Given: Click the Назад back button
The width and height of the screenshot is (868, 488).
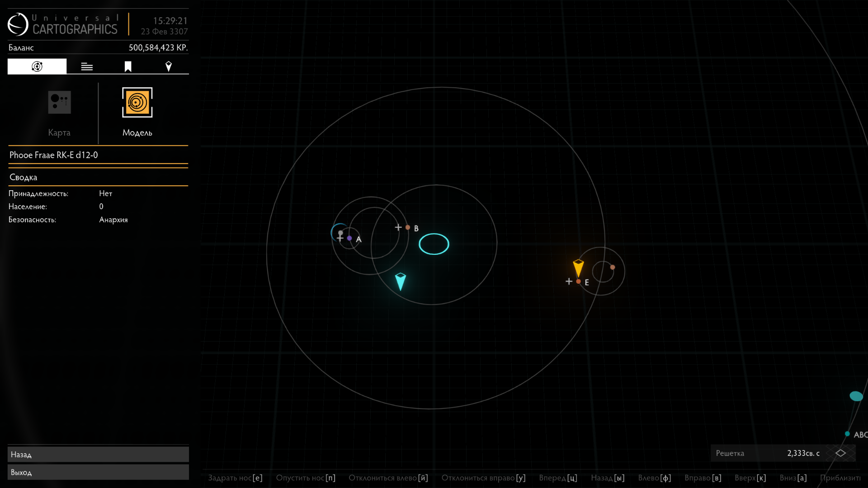Looking at the screenshot, I should pos(98,455).
